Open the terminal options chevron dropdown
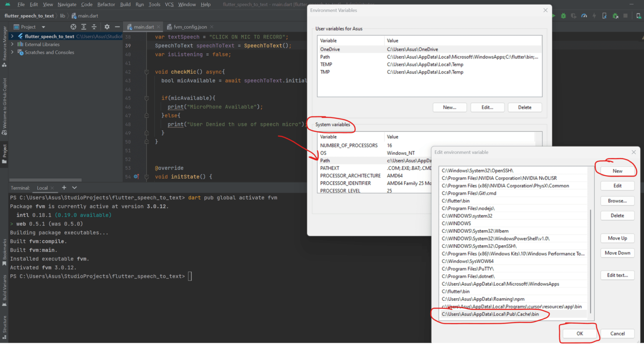The width and height of the screenshot is (644, 344). [75, 188]
